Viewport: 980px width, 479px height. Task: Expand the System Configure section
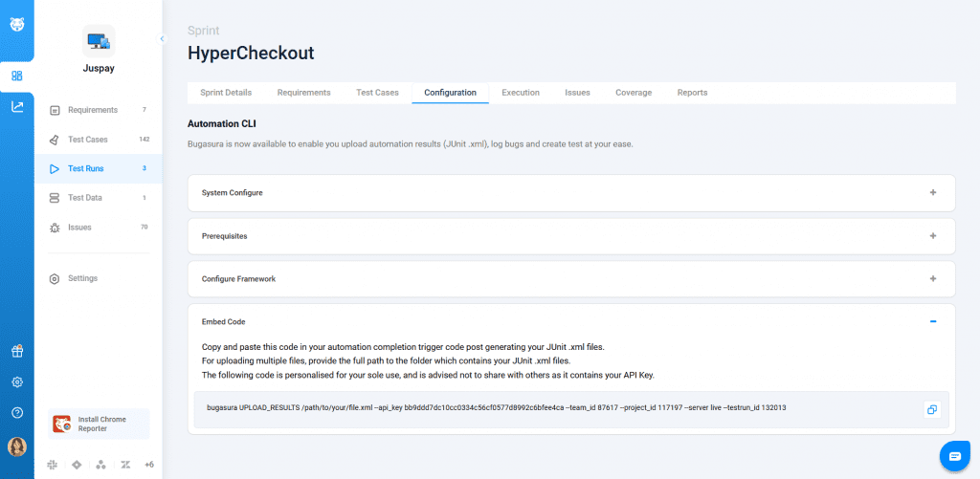click(933, 193)
